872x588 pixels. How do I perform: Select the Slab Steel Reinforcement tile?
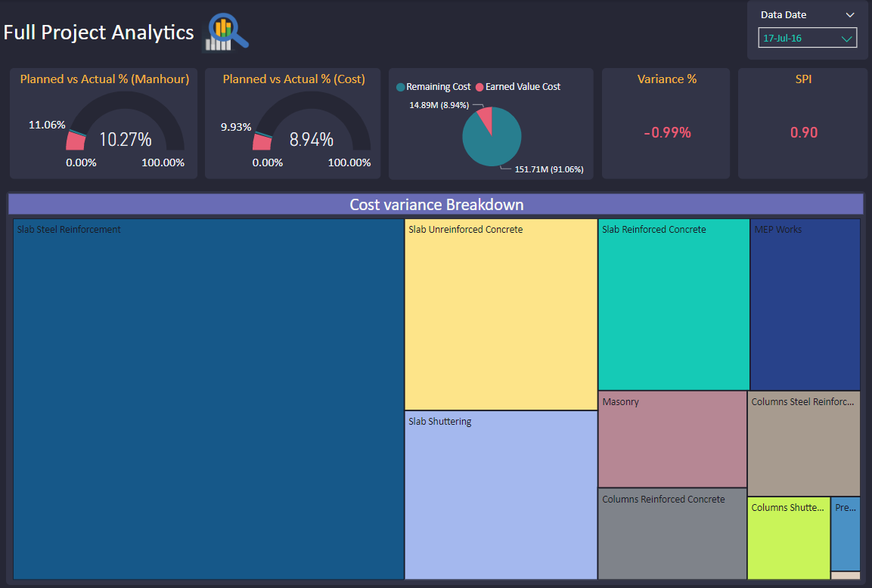208,401
